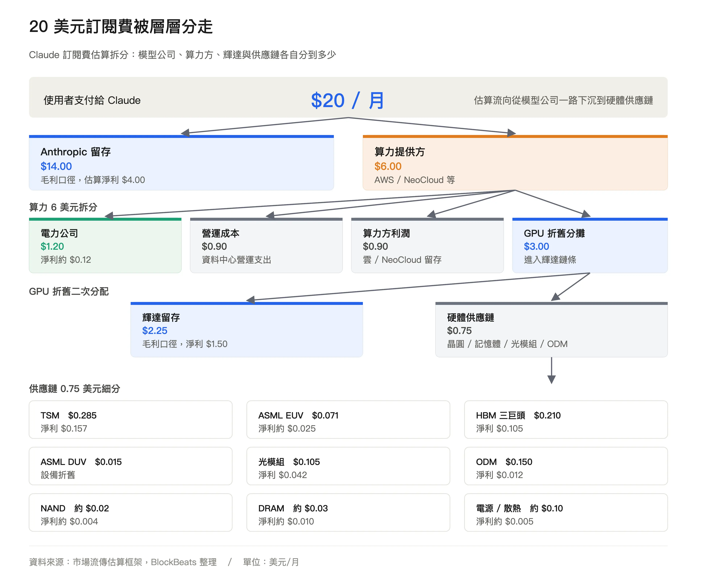This screenshot has width=704, height=588.
Task: Click the 算力 6 美元拆分 section label
Action: (63, 207)
